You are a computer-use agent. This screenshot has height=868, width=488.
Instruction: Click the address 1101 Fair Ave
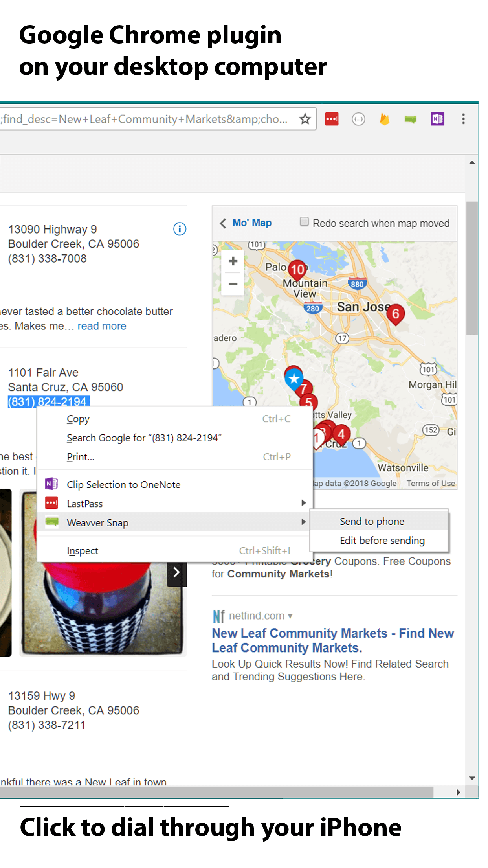click(43, 373)
